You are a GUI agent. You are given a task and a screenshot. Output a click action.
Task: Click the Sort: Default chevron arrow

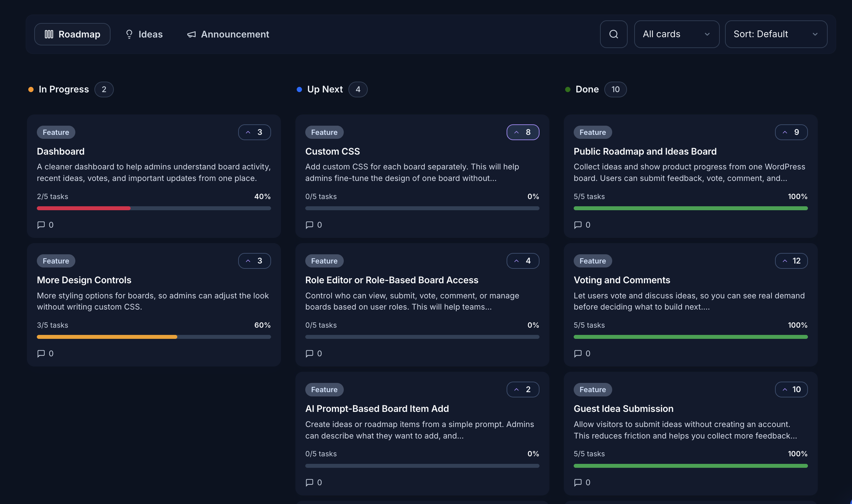point(815,34)
